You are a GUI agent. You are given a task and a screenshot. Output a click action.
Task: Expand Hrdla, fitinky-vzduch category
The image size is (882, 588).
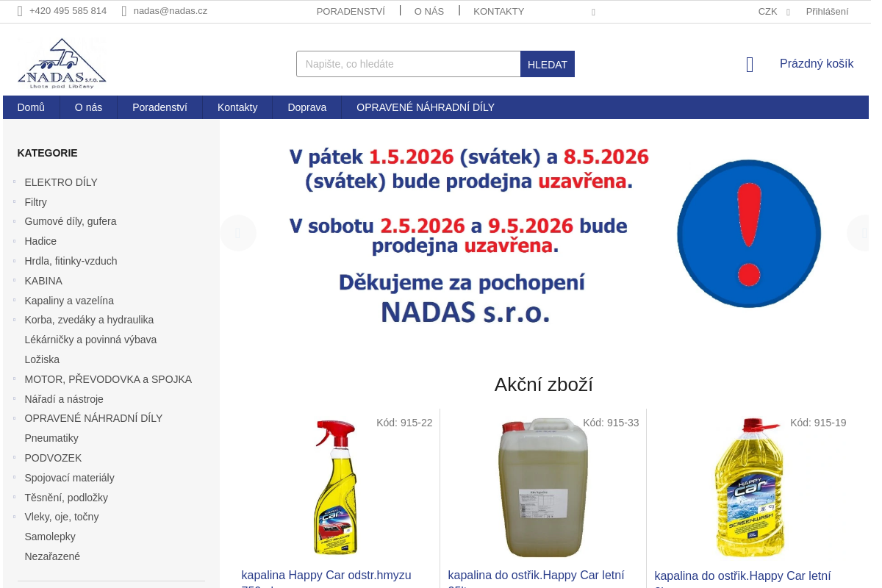click(x=14, y=261)
